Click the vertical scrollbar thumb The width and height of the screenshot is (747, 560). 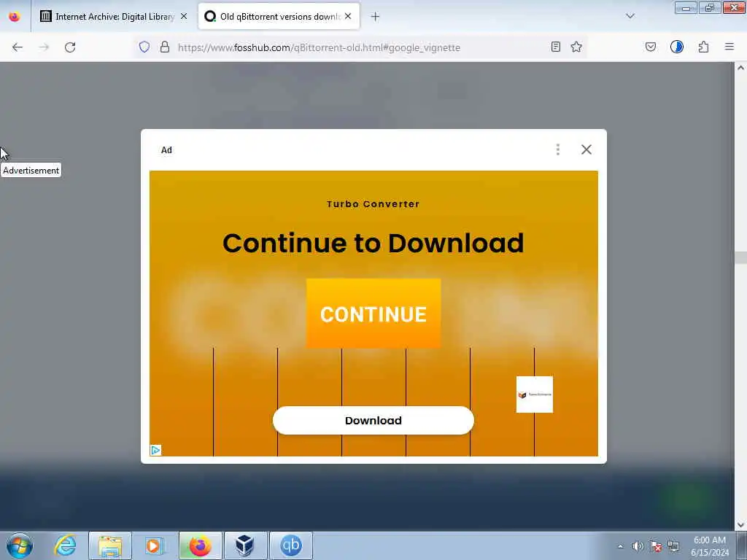point(741,257)
